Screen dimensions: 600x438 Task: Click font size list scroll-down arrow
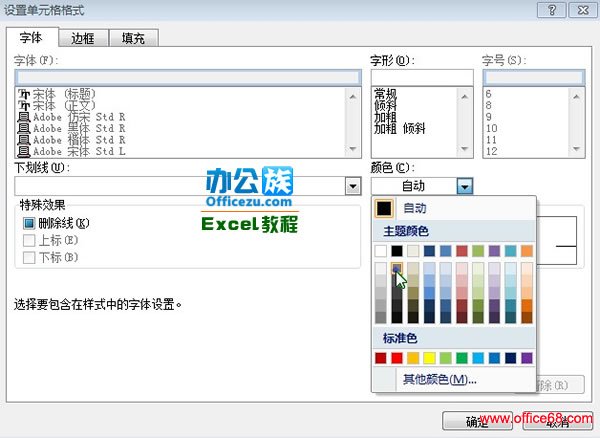(x=576, y=149)
